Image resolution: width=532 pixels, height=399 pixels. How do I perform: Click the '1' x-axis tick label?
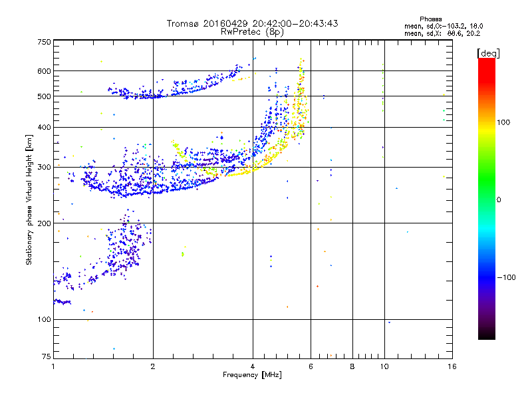tap(54, 366)
